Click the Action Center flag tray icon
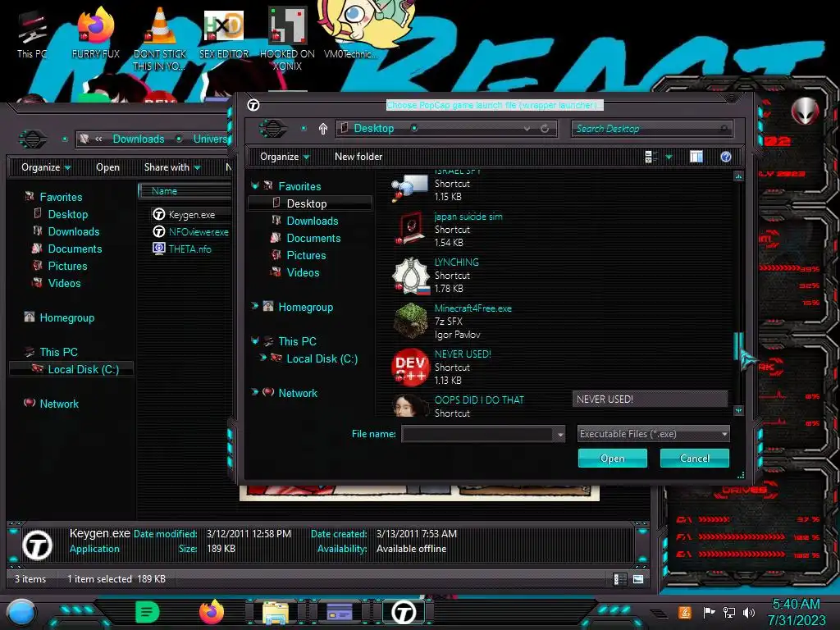The width and height of the screenshot is (840, 630). pyautogui.click(x=709, y=612)
